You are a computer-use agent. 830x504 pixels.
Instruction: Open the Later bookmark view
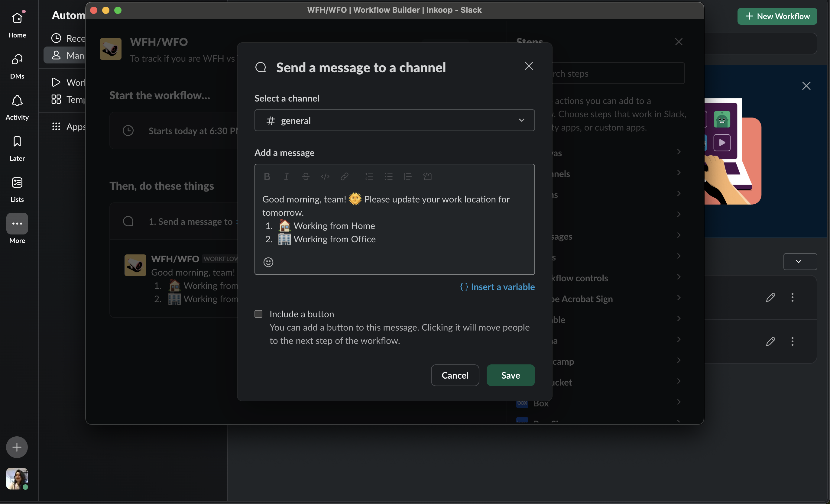tap(17, 148)
